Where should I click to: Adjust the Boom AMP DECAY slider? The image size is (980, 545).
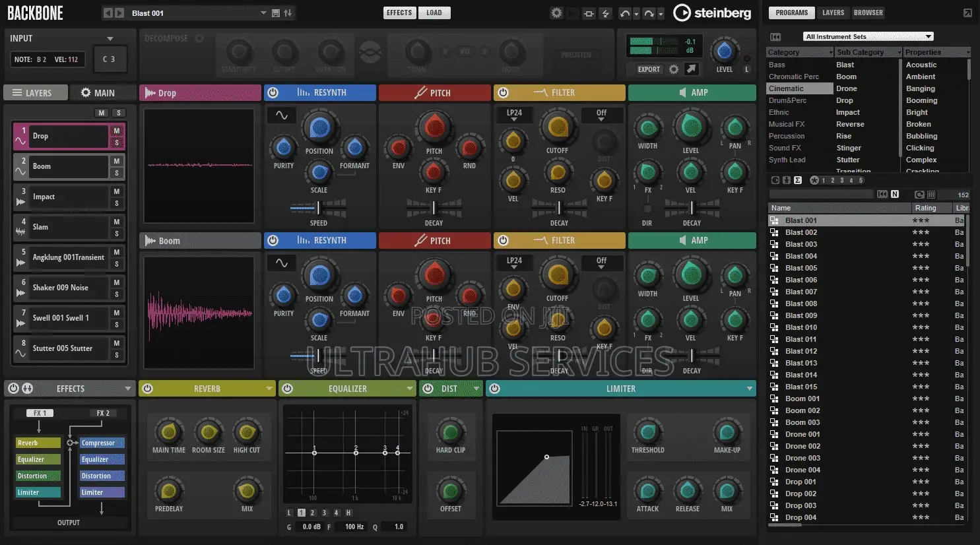pos(692,356)
